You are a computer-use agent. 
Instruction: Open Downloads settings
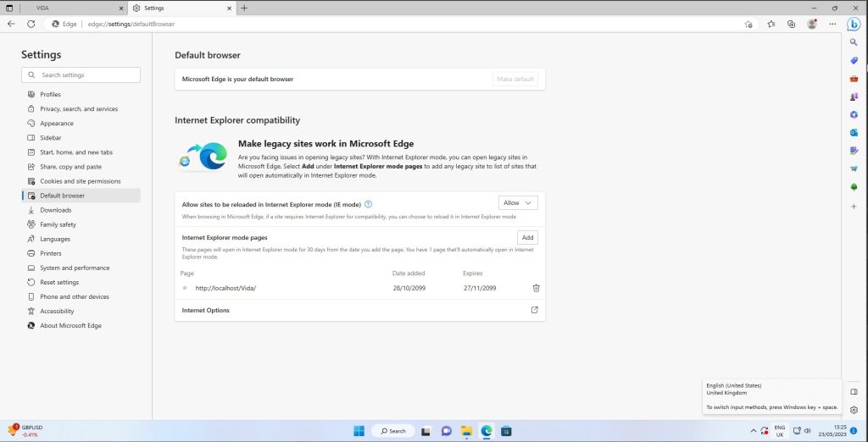[x=81, y=210]
